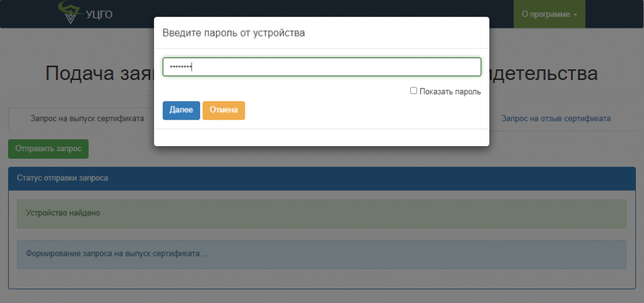644x303 pixels.
Task: Open the О программе dropdown menu
Action: (x=549, y=14)
